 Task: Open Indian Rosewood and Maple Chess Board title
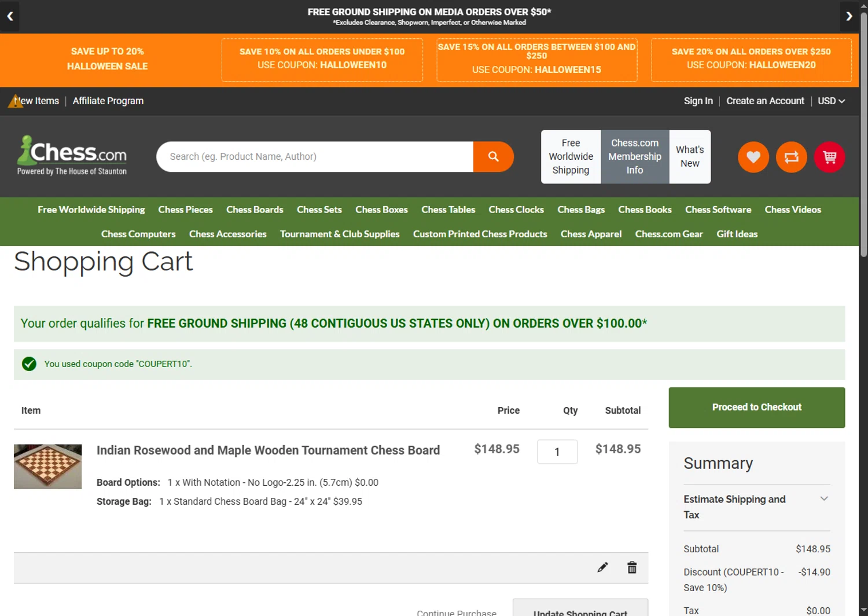click(x=268, y=450)
